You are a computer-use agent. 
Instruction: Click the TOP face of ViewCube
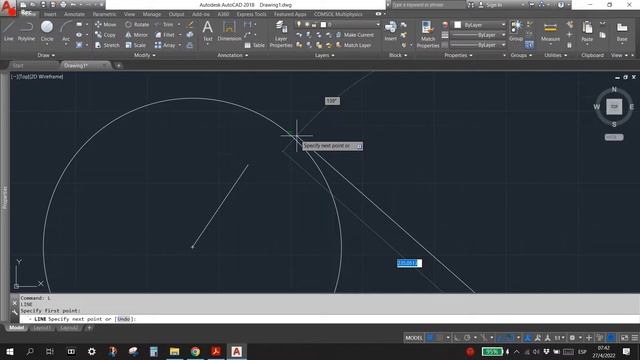coord(614,107)
